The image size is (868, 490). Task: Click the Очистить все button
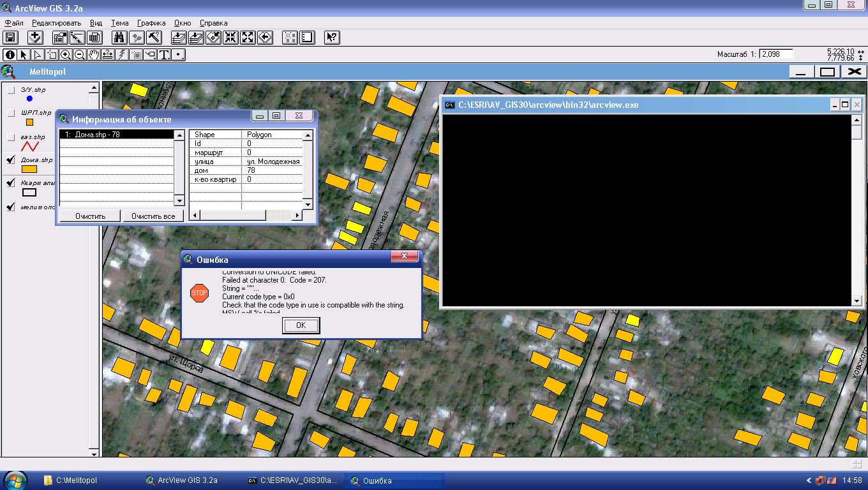coord(153,216)
